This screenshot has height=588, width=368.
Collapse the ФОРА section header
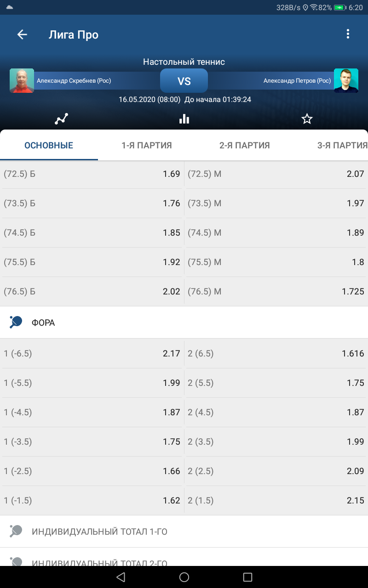tap(184, 322)
